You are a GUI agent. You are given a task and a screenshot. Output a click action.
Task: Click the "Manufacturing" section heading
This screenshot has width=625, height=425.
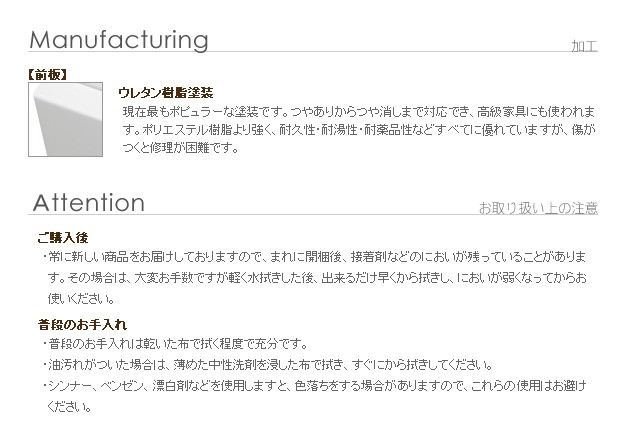tap(119, 40)
